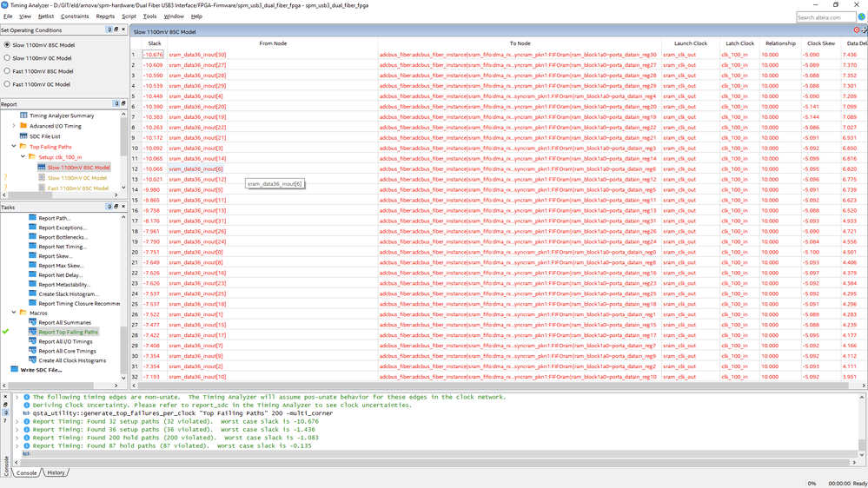Image resolution: width=868 pixels, height=488 pixels.
Task: Click the SDC File List icon
Action: pos(23,136)
